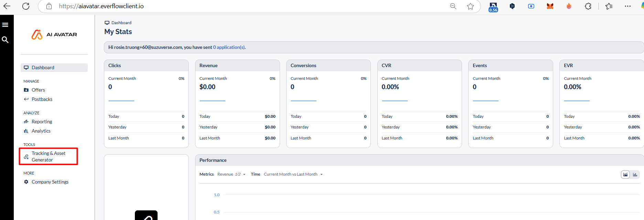Image resolution: width=644 pixels, height=220 pixels.
Task: Open the Extensions puzzle-piece menu
Action: [x=588, y=6]
